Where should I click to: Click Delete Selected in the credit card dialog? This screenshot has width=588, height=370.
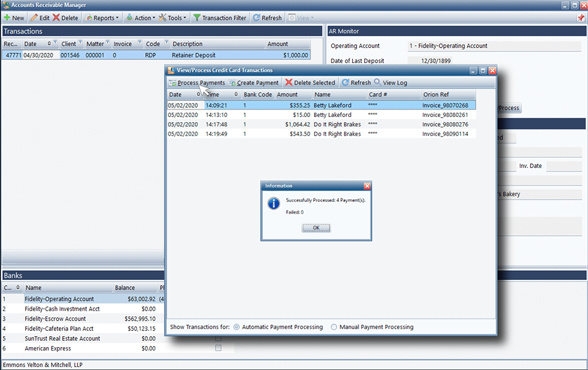pos(310,83)
